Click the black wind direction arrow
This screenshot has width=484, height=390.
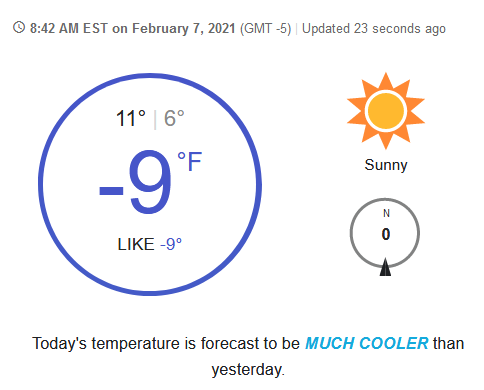(x=385, y=267)
